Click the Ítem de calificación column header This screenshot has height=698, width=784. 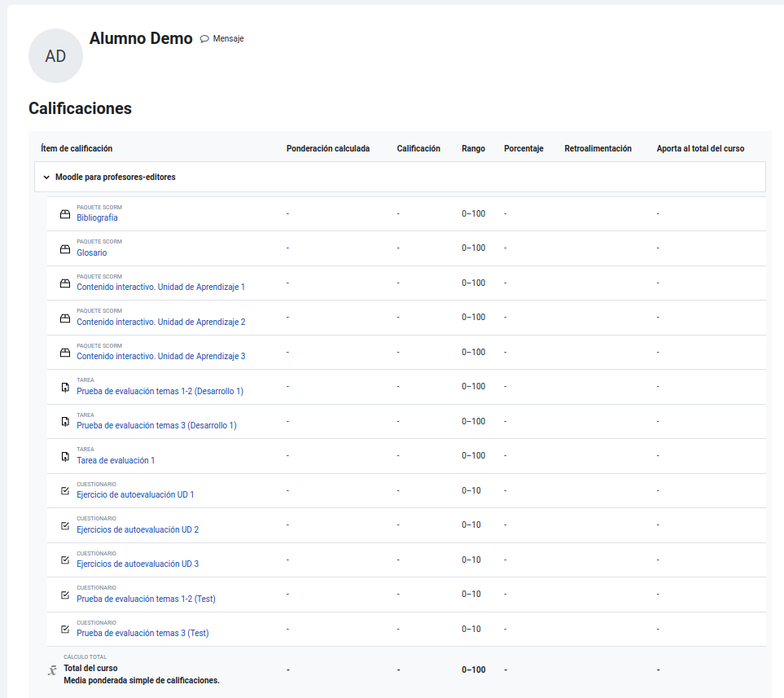[77, 148]
